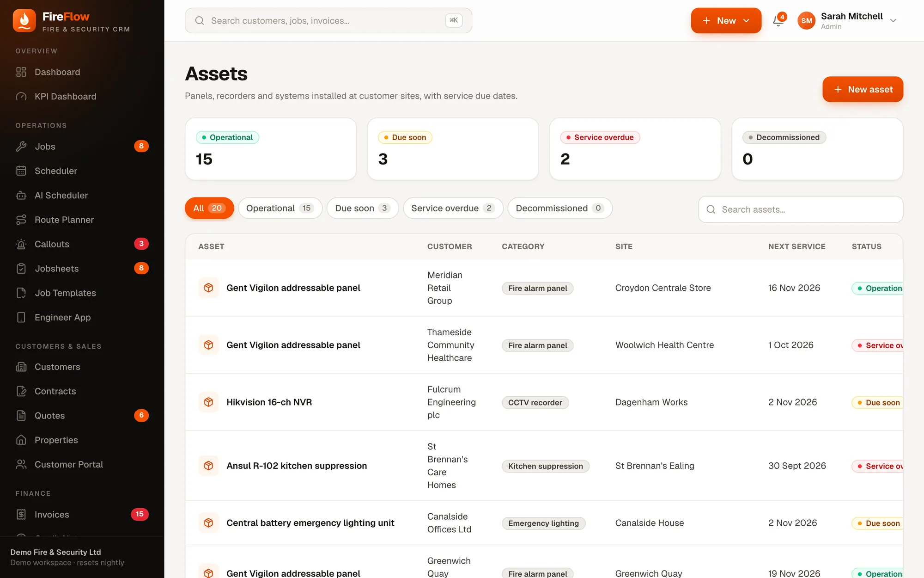Select the Decommissioned 0 filter tab
This screenshot has width=924, height=578.
pyautogui.click(x=560, y=208)
